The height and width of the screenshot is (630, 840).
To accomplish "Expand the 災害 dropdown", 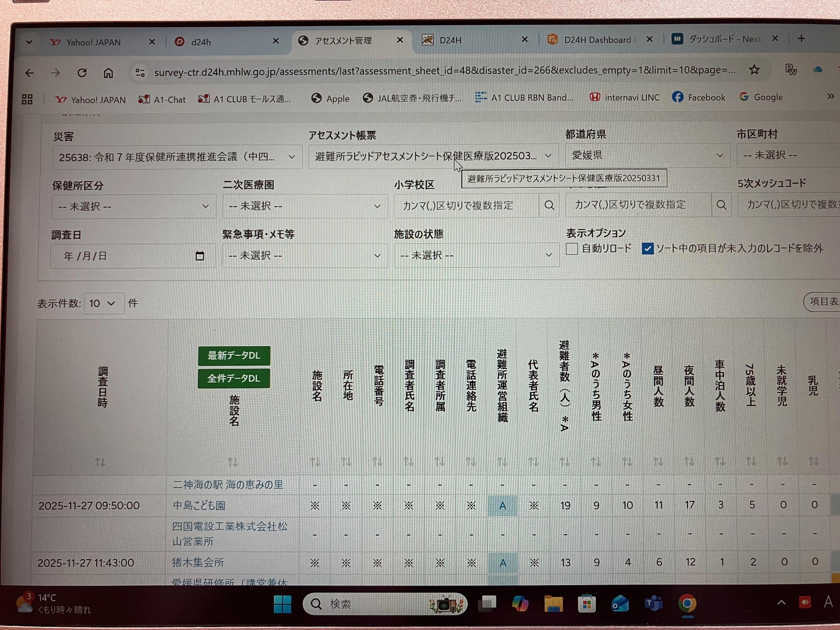I will point(177,157).
